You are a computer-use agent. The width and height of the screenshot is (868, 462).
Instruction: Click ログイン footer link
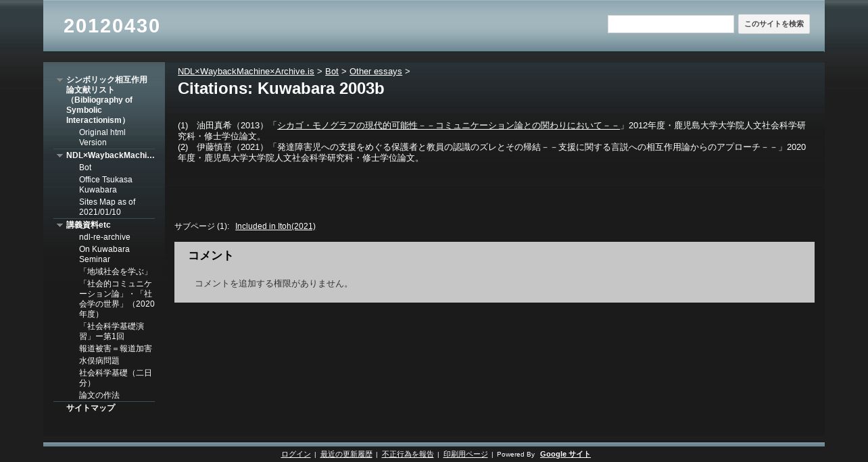click(x=296, y=454)
